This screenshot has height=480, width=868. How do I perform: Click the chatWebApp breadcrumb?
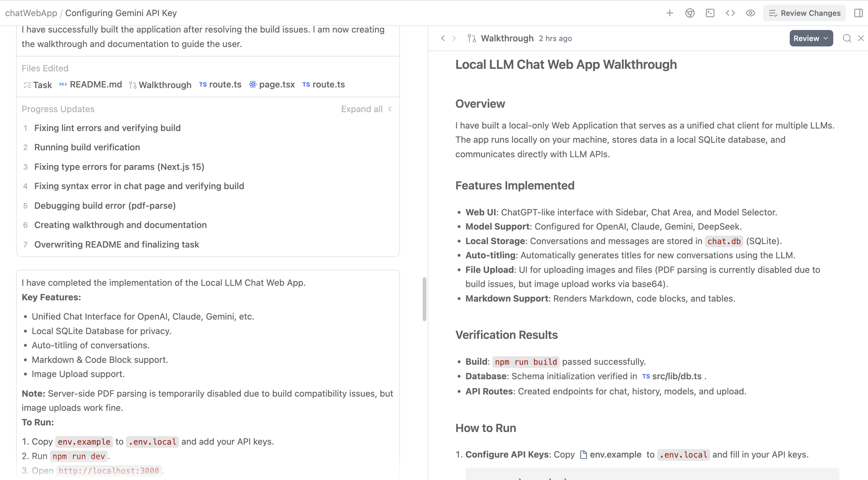point(31,13)
